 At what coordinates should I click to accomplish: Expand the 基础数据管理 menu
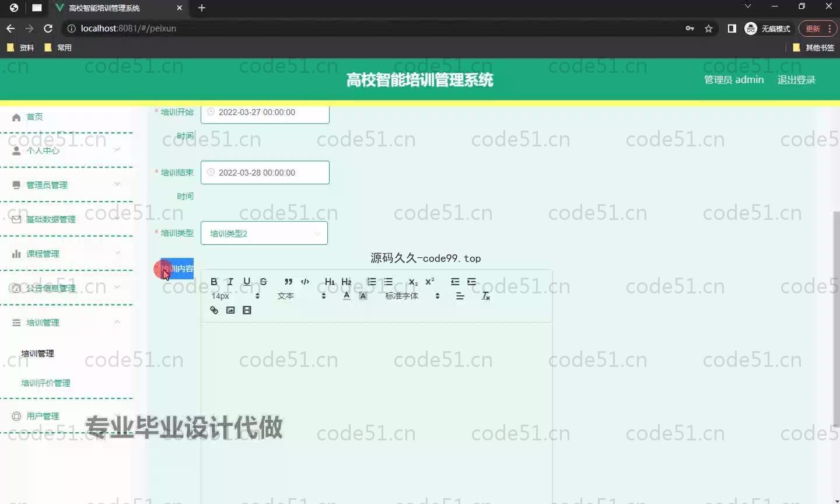pyautogui.click(x=66, y=219)
